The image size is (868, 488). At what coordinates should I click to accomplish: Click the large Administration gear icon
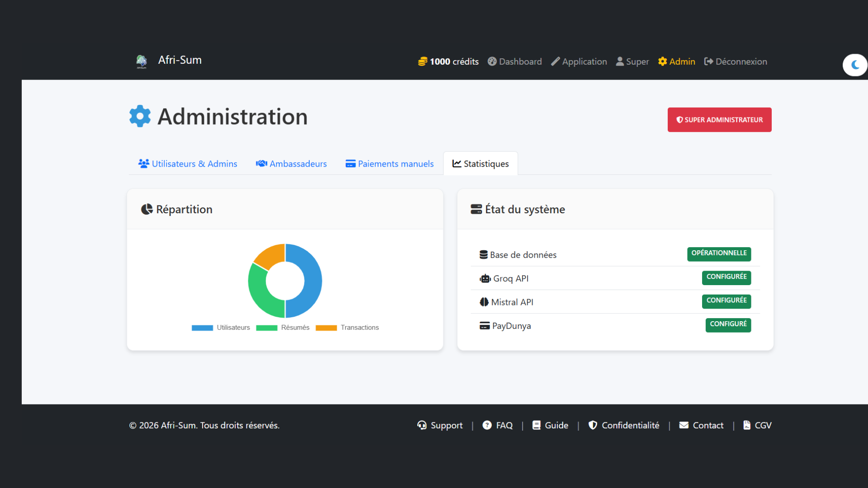coord(140,116)
